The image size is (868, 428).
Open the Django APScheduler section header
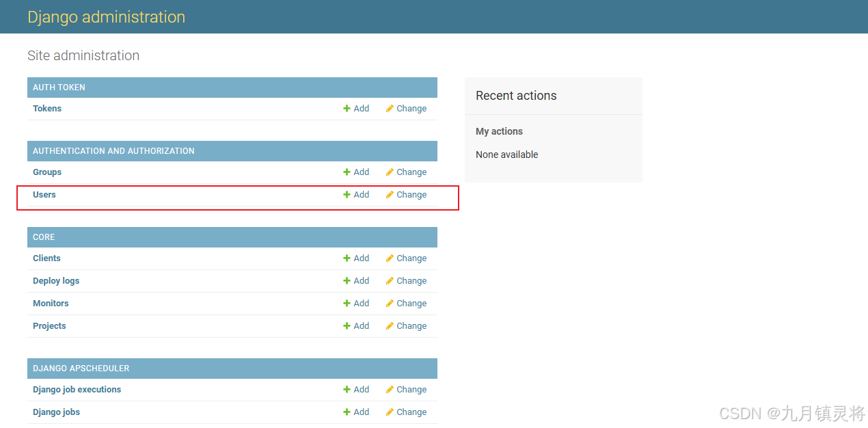tap(81, 369)
